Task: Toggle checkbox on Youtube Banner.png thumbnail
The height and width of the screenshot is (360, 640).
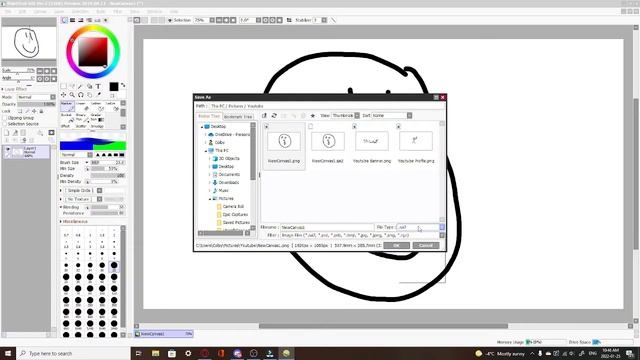Action: coord(355,127)
